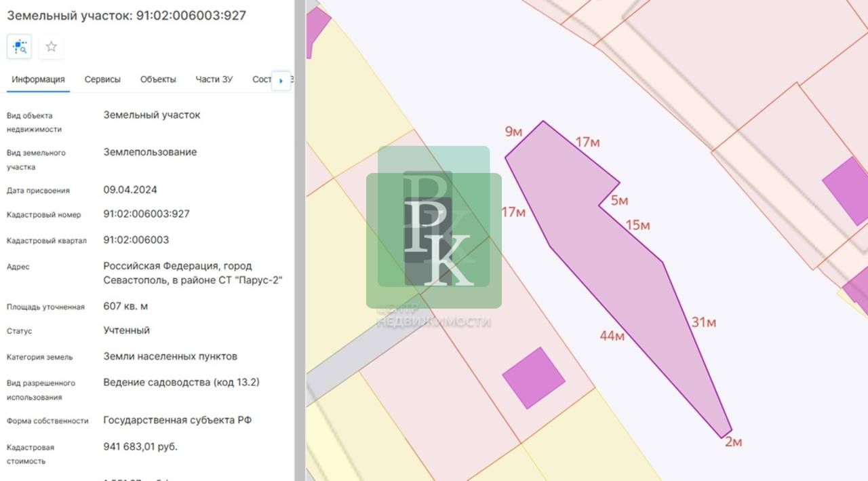Select assignment date 09.04.2024
This screenshot has height=481, width=868.
[x=130, y=189]
